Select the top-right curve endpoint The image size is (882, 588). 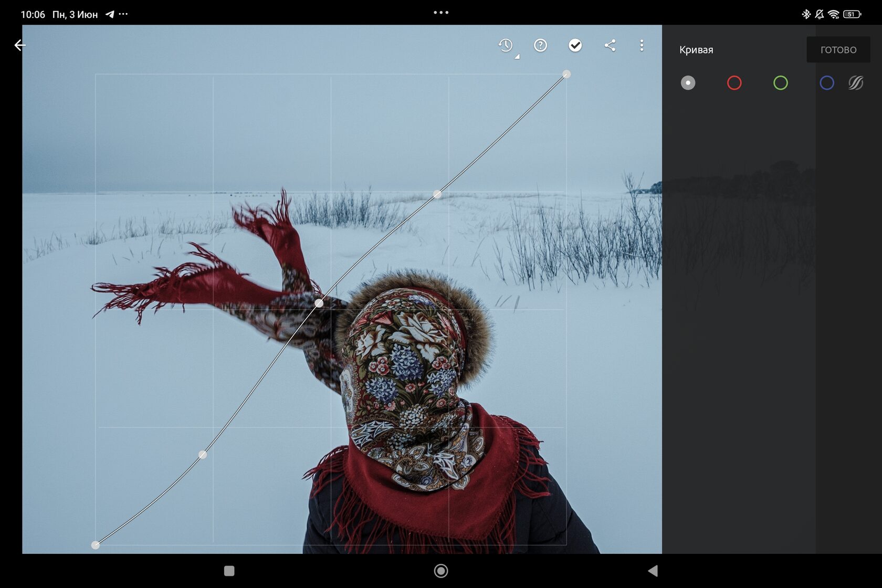pyautogui.click(x=566, y=74)
